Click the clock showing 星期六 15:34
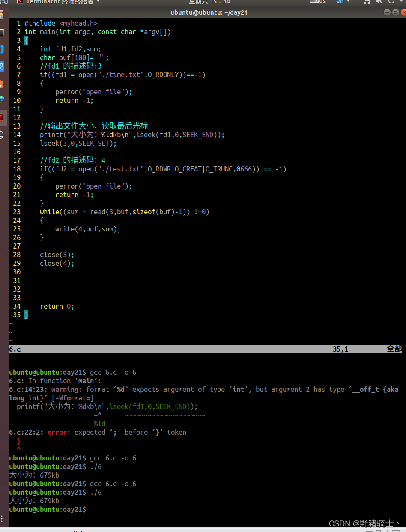 click(x=209, y=3)
